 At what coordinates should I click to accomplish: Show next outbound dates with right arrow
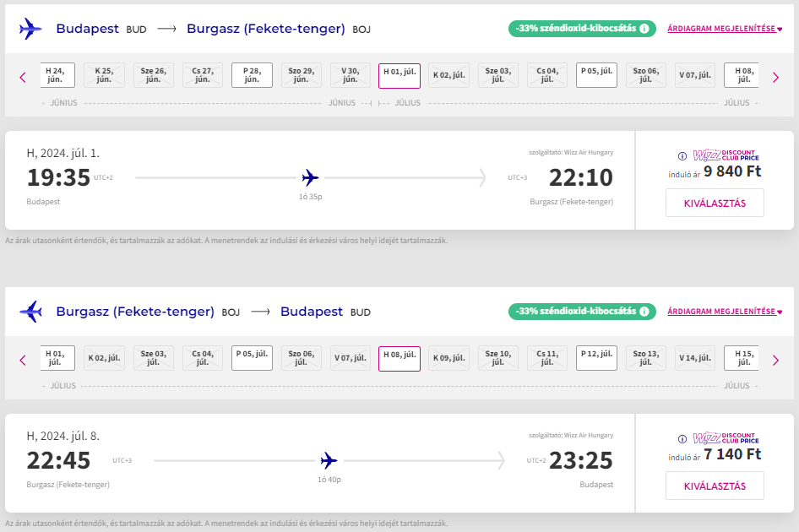[x=776, y=77]
